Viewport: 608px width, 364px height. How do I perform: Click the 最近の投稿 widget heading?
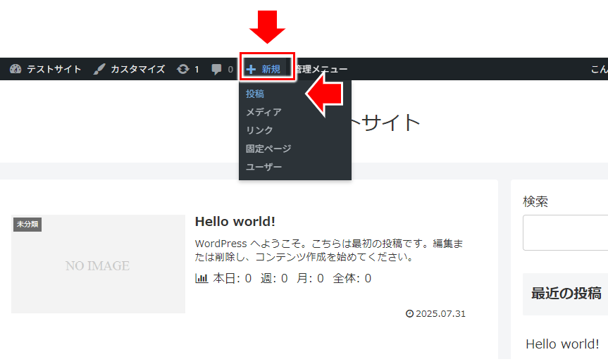pyautogui.click(x=566, y=294)
